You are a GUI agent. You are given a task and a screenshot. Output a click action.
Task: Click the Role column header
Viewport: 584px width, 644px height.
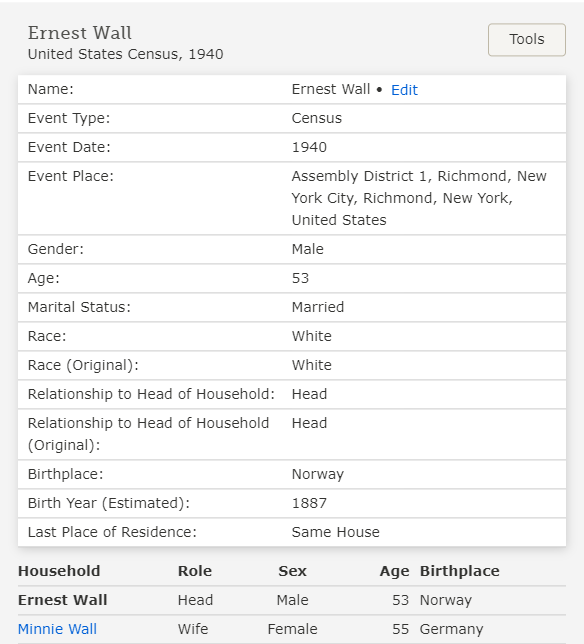195,571
